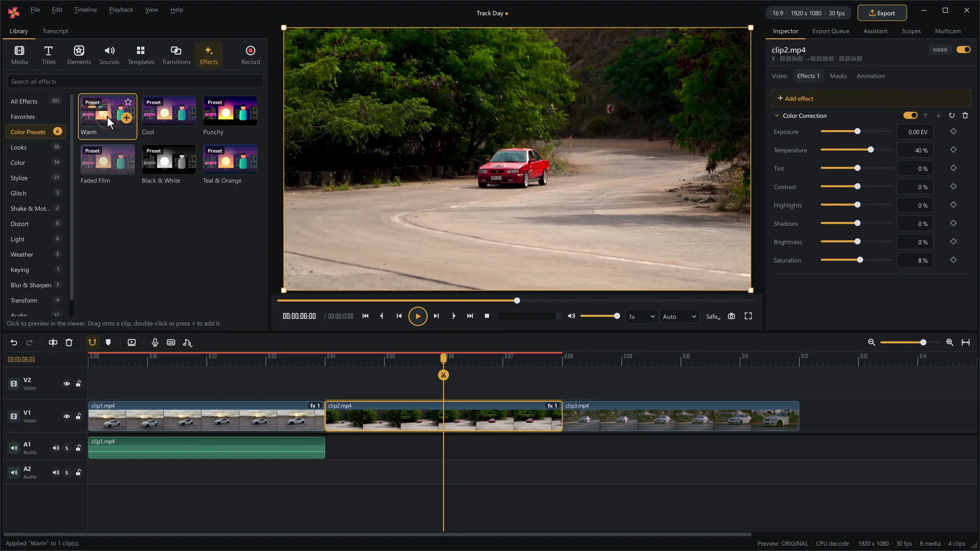The height and width of the screenshot is (551, 980).
Task: Click Add effect in Inspector
Action: click(871, 98)
